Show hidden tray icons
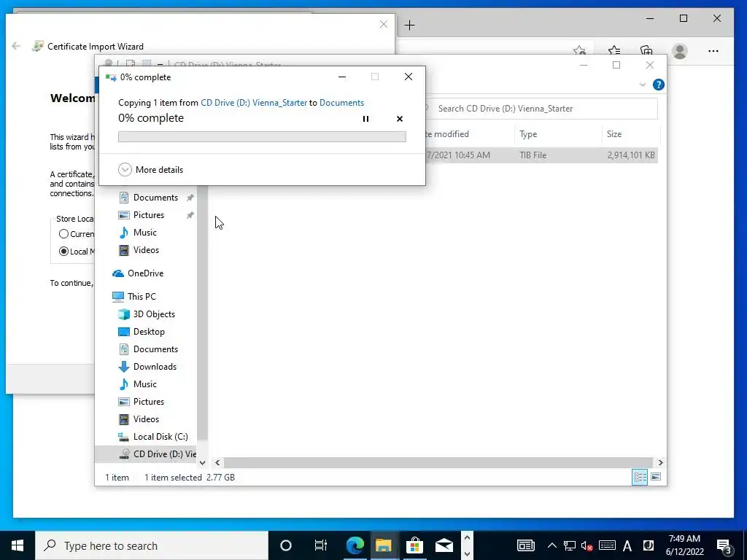This screenshot has height=560, width=747. (x=551, y=545)
